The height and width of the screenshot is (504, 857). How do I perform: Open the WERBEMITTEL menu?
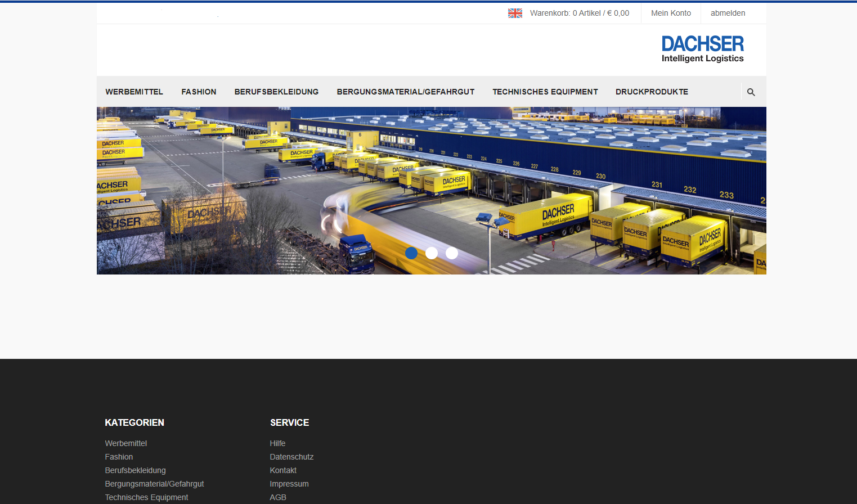coord(134,92)
